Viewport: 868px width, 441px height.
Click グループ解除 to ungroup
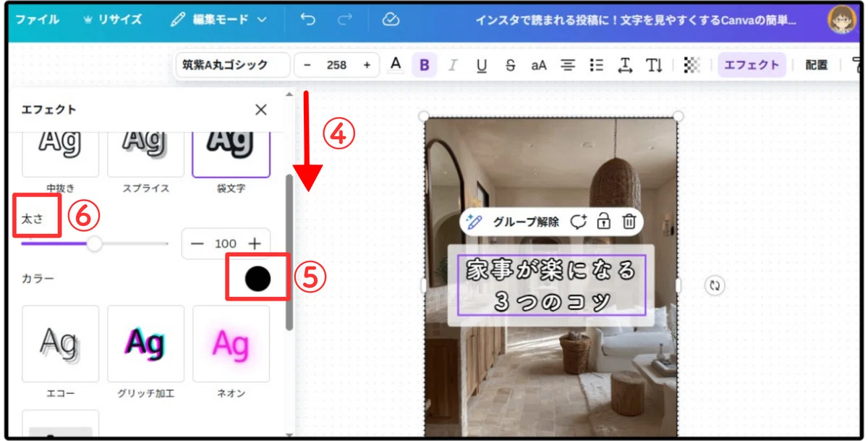click(x=526, y=222)
